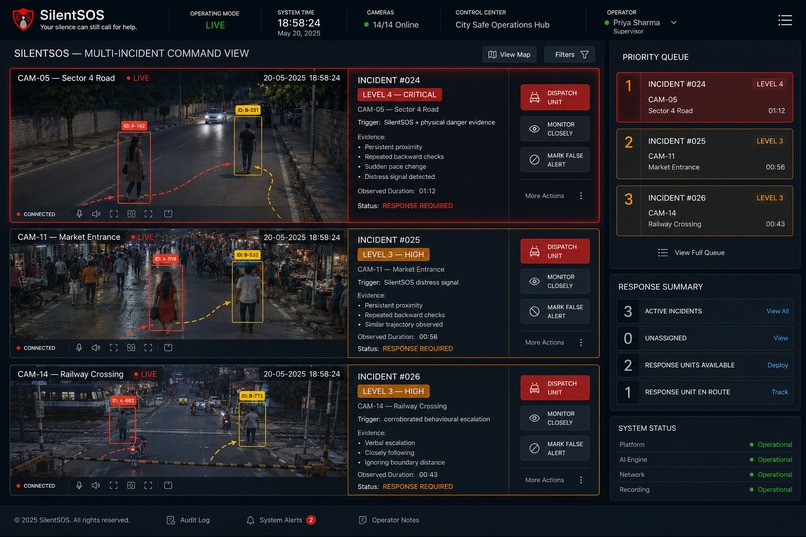Select Incident #025 in Priority Queue

pyautogui.click(x=704, y=154)
